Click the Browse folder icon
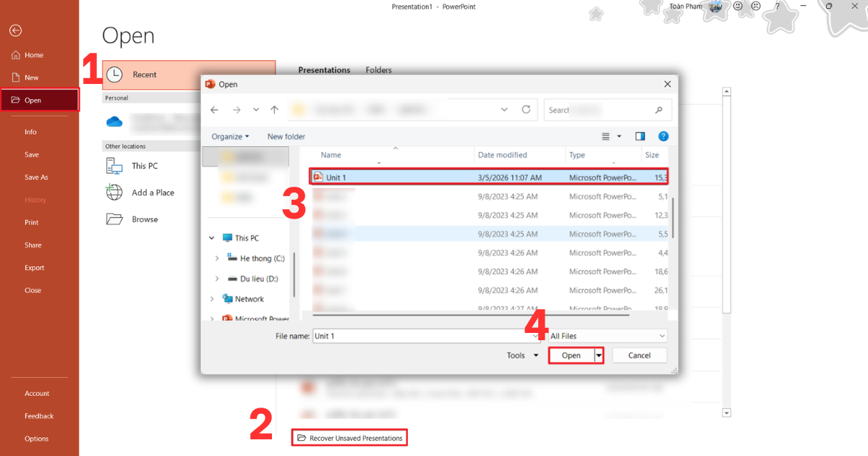The height and width of the screenshot is (456, 868). click(x=114, y=219)
